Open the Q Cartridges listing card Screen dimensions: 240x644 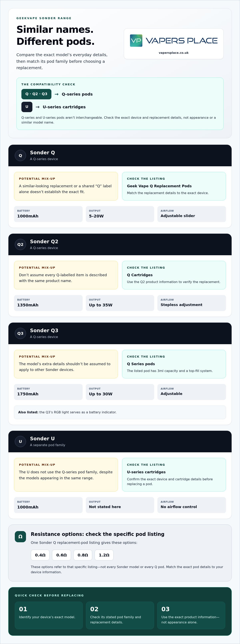click(x=174, y=275)
